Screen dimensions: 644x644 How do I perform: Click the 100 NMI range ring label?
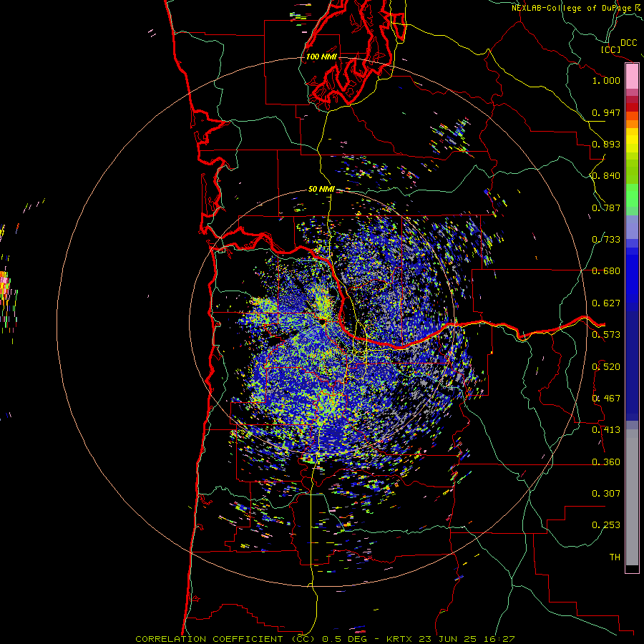[x=321, y=57]
